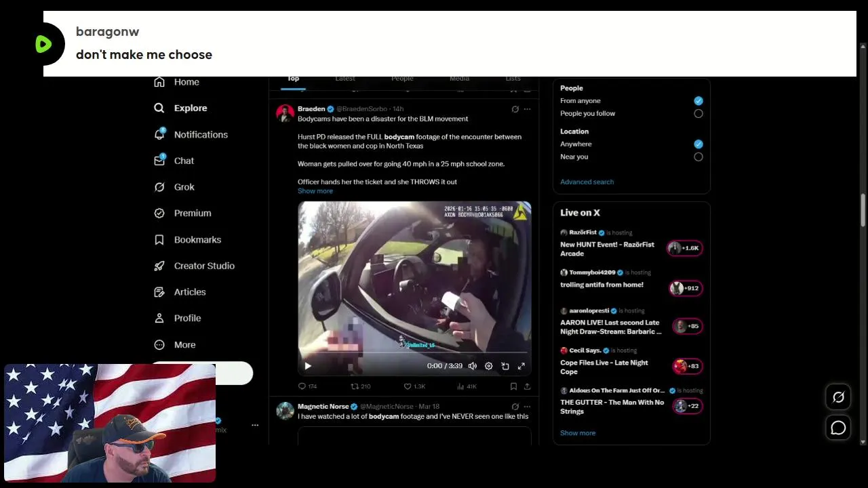Click Grok icon on Magnetic Norse post
Screen dimensions: 868x488
(515, 407)
